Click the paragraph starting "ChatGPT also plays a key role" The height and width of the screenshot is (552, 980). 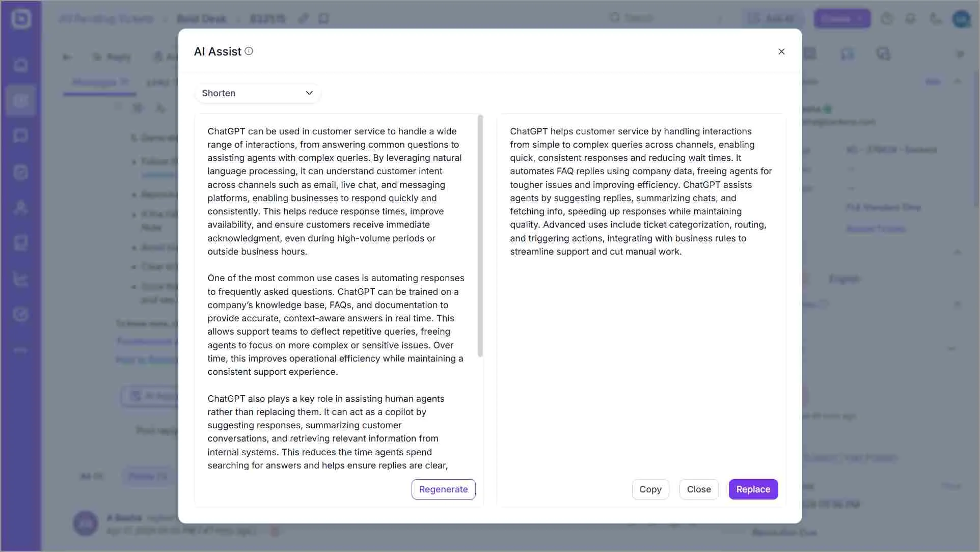[x=328, y=432]
